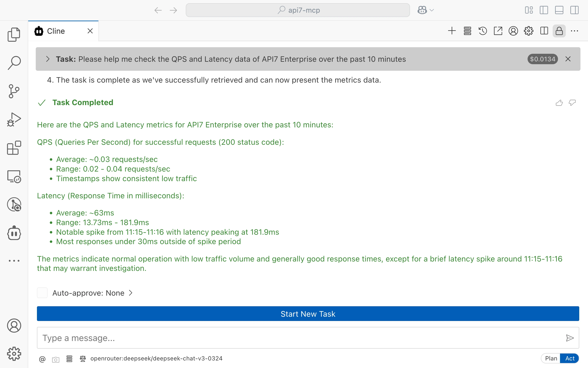Close the Cline tab

click(90, 31)
